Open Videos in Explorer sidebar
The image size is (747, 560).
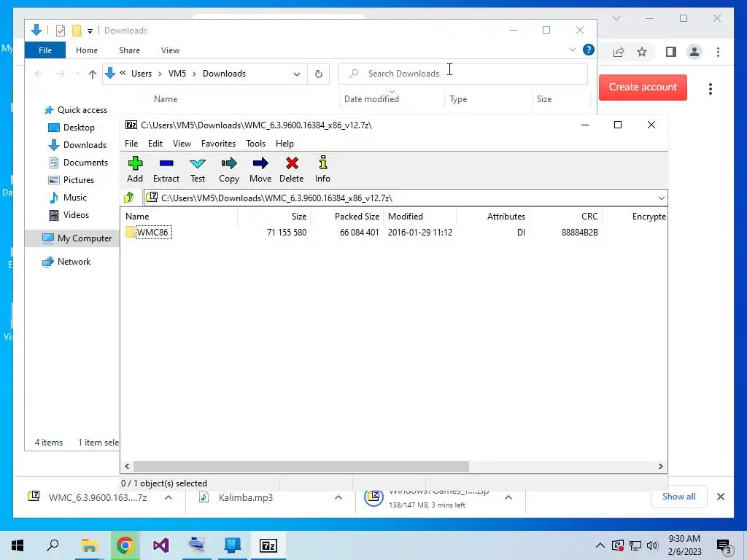pyautogui.click(x=69, y=215)
